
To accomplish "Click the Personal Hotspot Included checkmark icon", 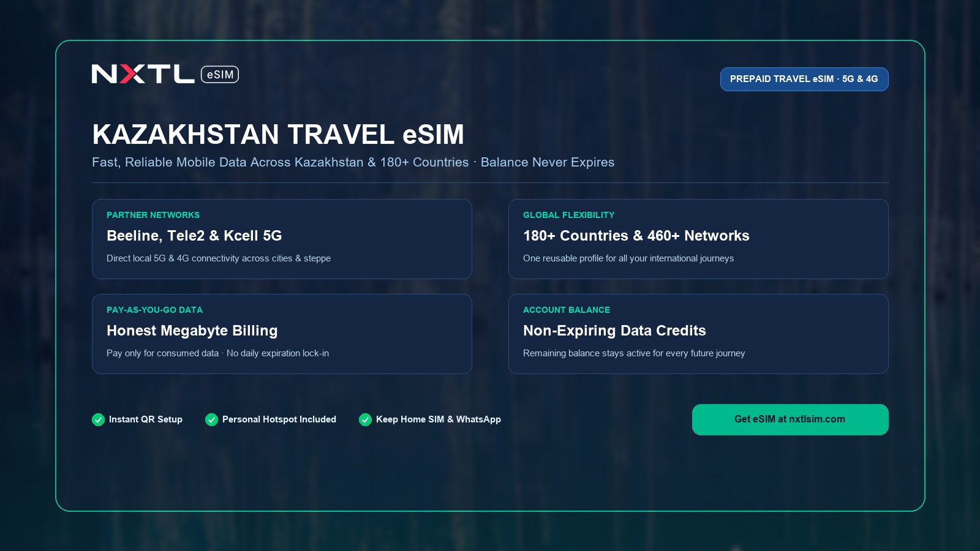I will pos(211,419).
